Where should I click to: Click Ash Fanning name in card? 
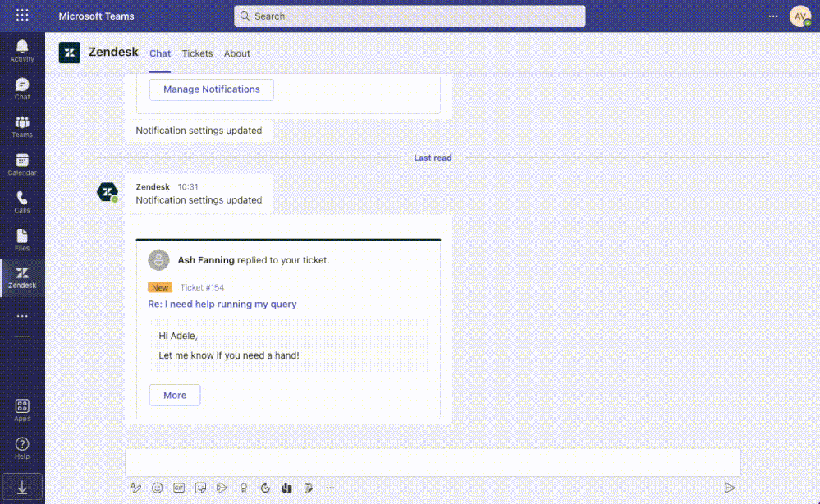(206, 260)
